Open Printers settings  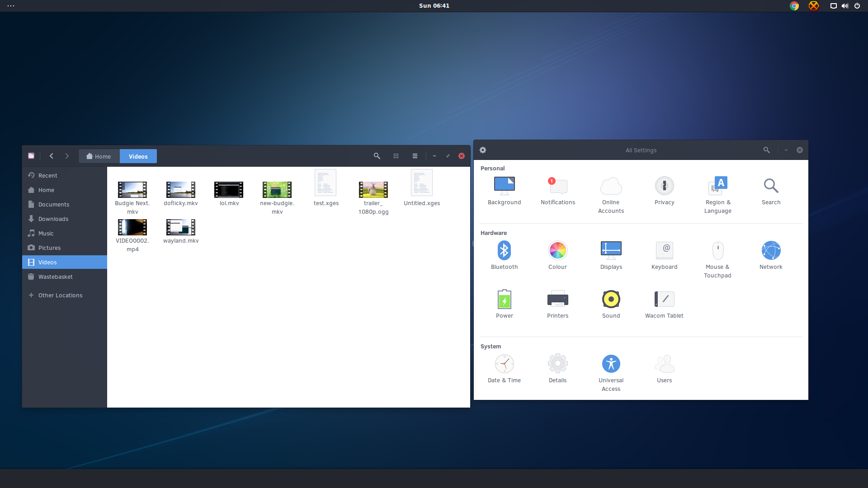point(557,305)
